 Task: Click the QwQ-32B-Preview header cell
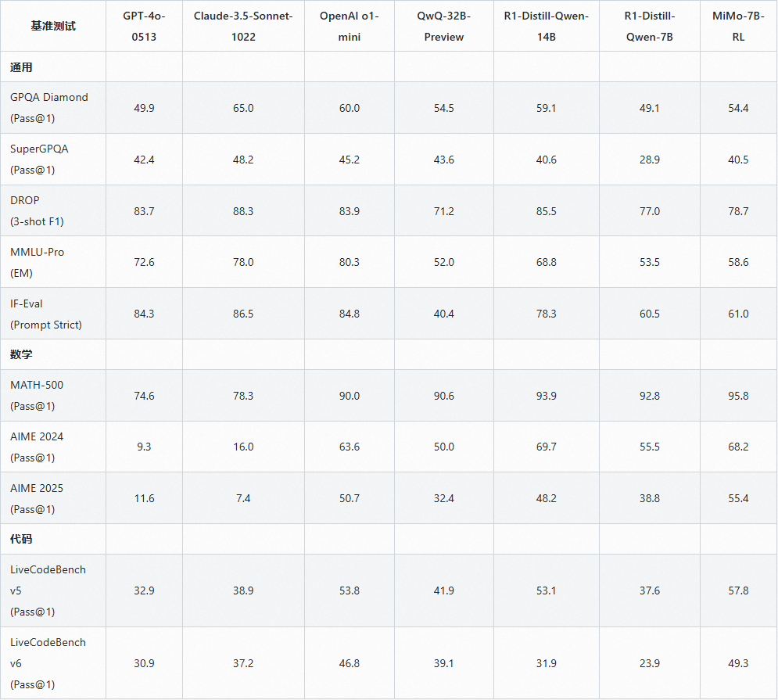tap(443, 27)
